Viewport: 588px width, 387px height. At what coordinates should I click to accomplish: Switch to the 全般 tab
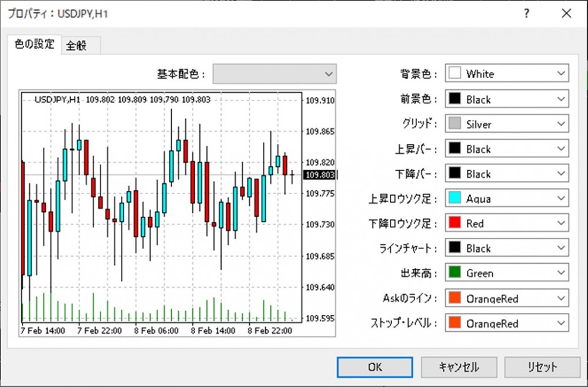tap(76, 45)
